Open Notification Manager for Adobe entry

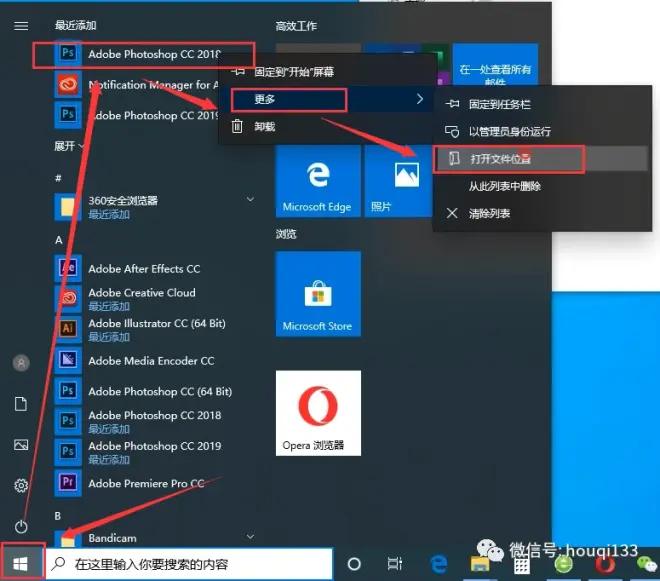136,85
